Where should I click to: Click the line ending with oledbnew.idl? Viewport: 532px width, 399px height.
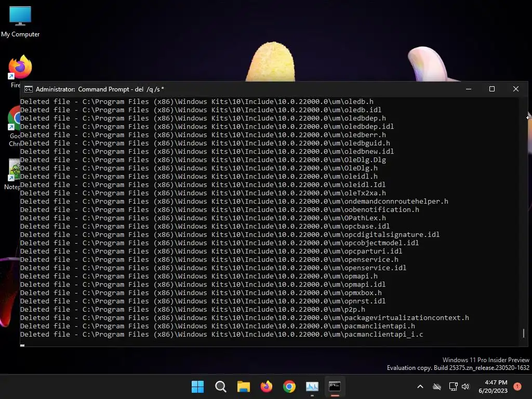coord(207,151)
